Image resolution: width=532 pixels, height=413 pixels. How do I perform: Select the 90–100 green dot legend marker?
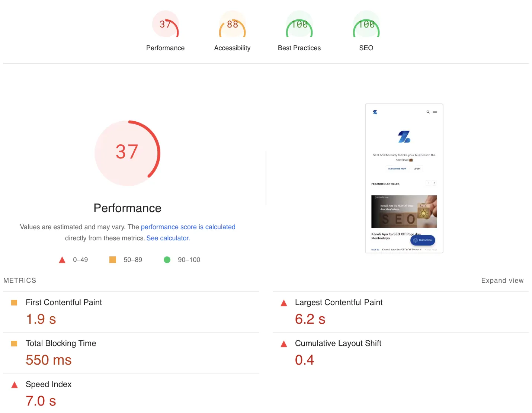point(167,260)
